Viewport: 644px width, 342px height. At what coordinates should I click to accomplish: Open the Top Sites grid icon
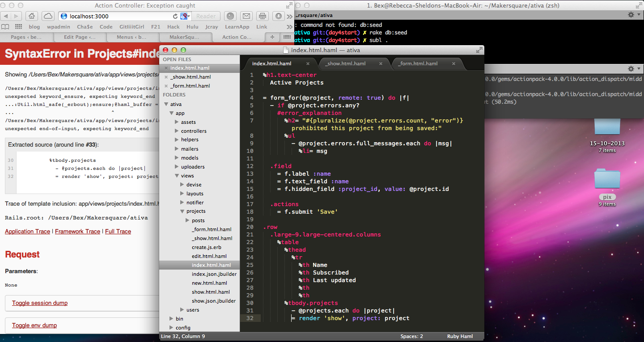[x=18, y=27]
